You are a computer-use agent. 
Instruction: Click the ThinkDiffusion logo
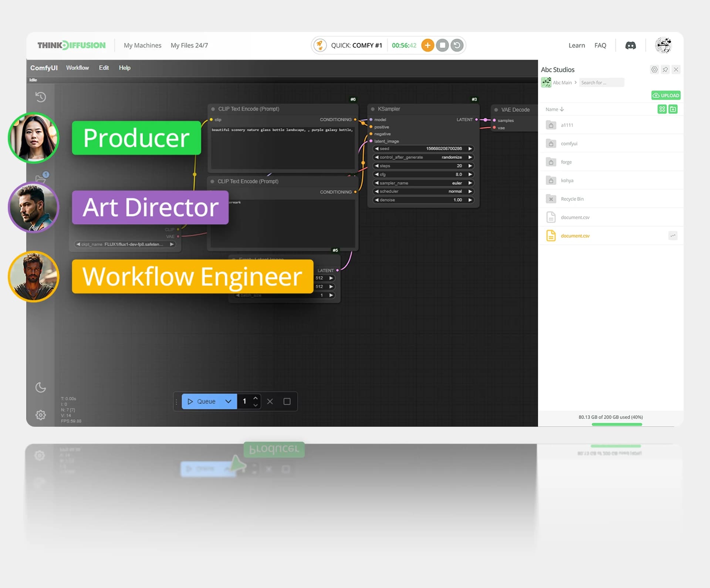pos(71,45)
